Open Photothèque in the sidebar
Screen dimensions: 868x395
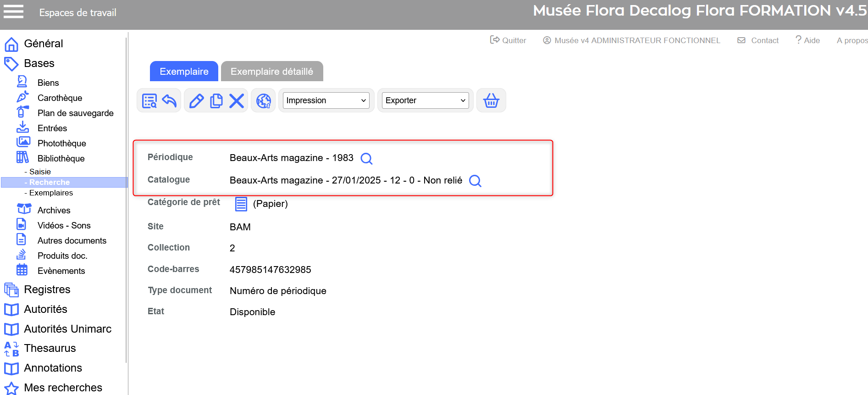pos(61,144)
